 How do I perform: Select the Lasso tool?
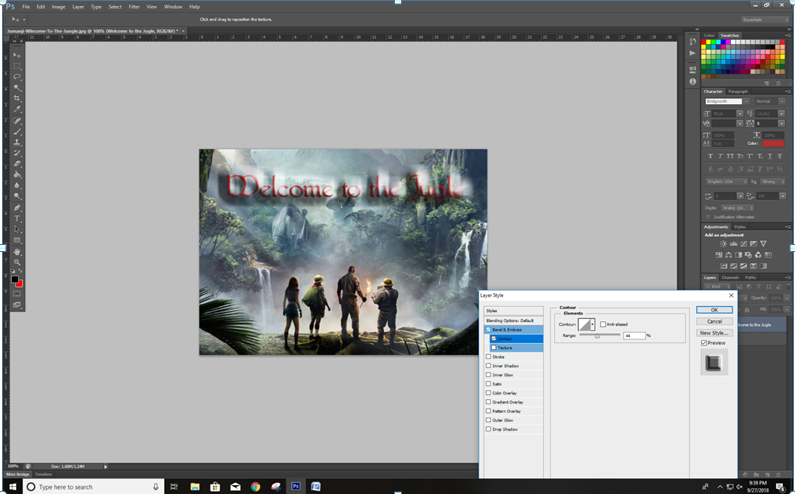17,77
